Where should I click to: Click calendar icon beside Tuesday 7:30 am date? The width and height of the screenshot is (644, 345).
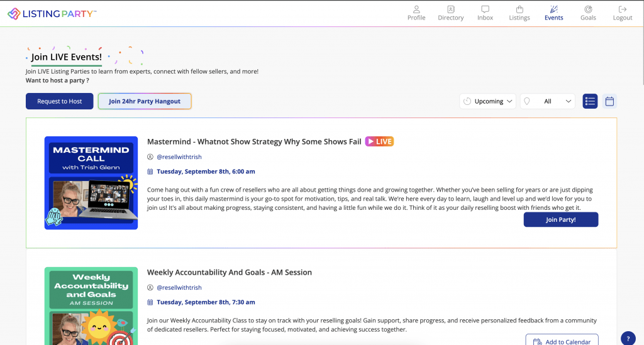coord(150,302)
